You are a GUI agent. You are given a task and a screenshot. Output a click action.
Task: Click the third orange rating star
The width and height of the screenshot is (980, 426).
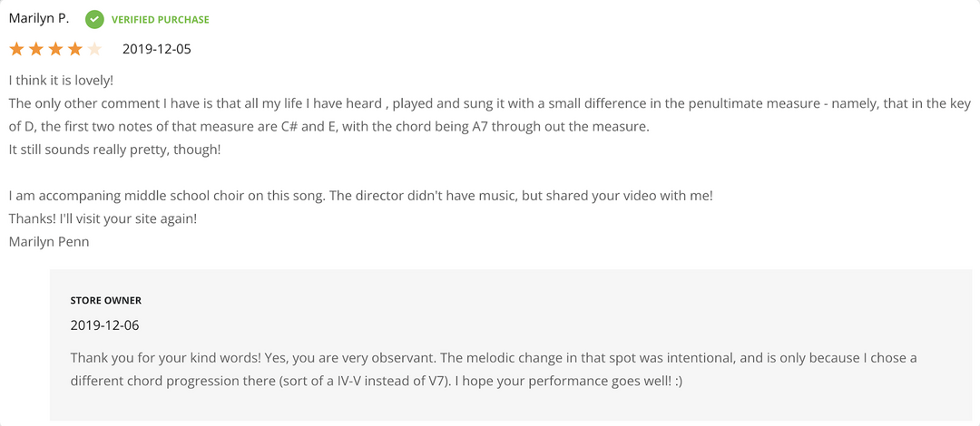pos(55,49)
